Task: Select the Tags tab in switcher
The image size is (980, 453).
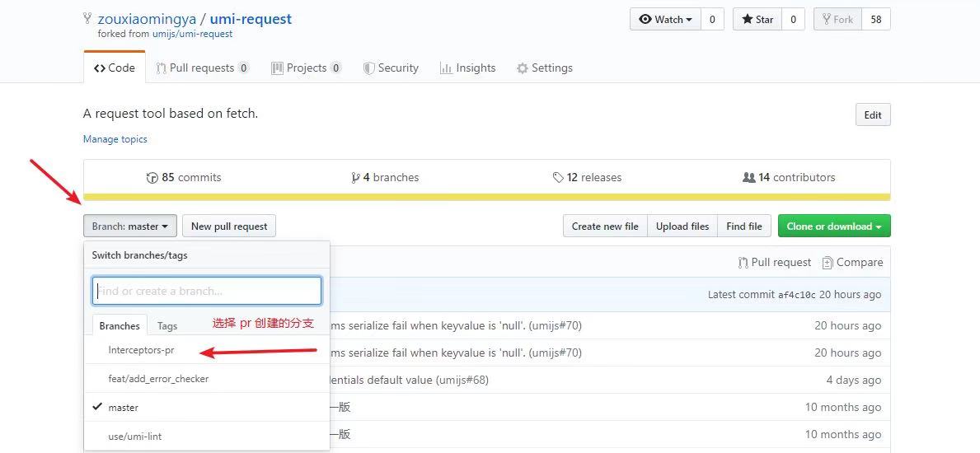Action: pos(166,325)
